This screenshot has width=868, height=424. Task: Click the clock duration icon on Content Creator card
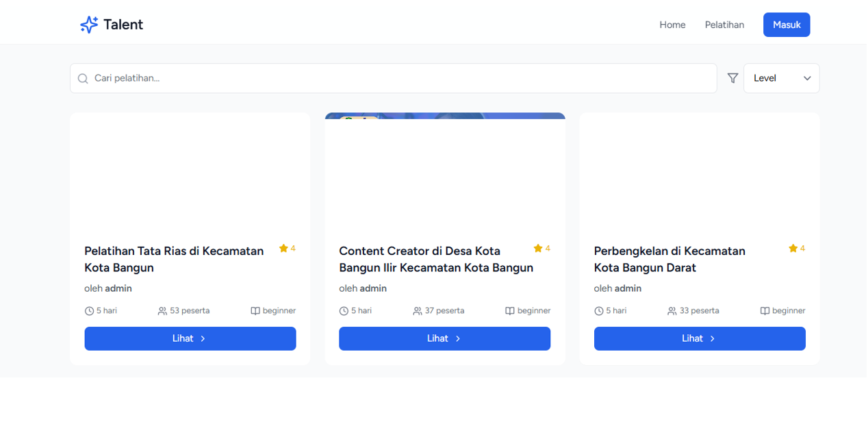344,311
